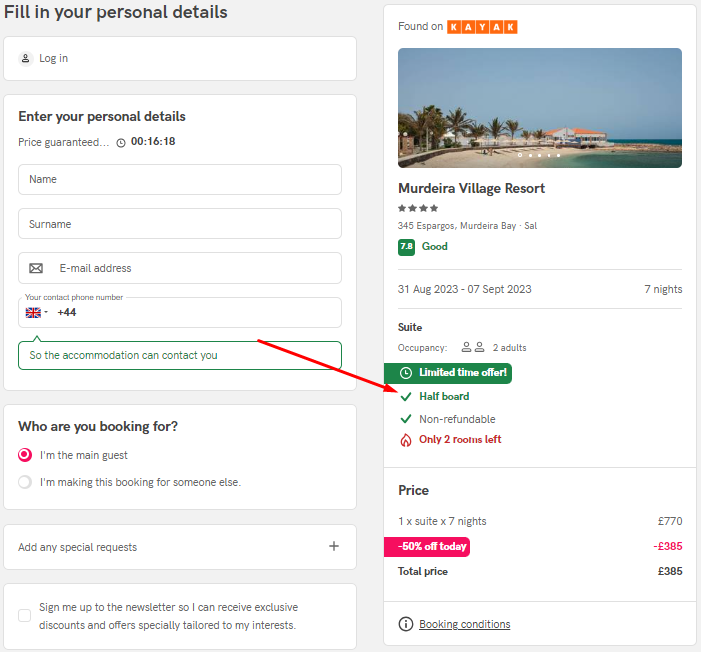701x652 pixels.
Task: Click the plus icon for special requests
Action: [334, 546]
